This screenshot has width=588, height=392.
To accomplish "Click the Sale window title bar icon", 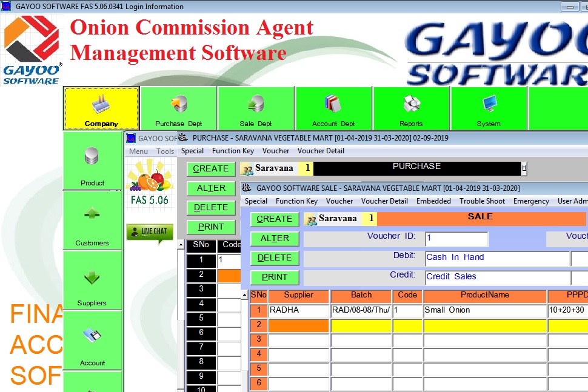I will click(246, 188).
